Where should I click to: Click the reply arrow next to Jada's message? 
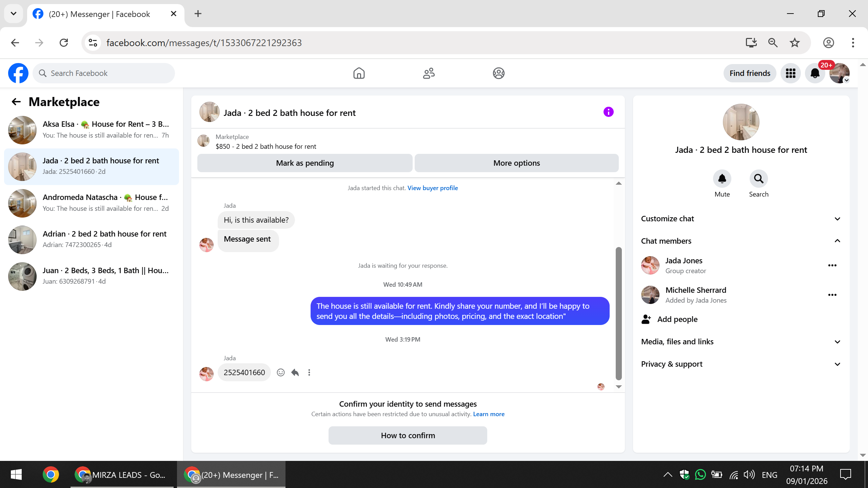pyautogui.click(x=295, y=372)
